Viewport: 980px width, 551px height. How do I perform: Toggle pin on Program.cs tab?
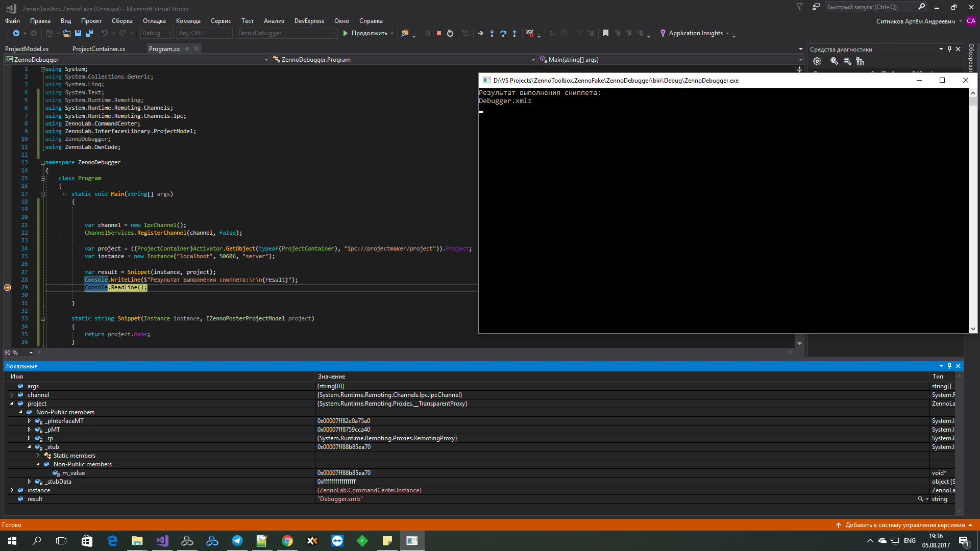pos(187,49)
